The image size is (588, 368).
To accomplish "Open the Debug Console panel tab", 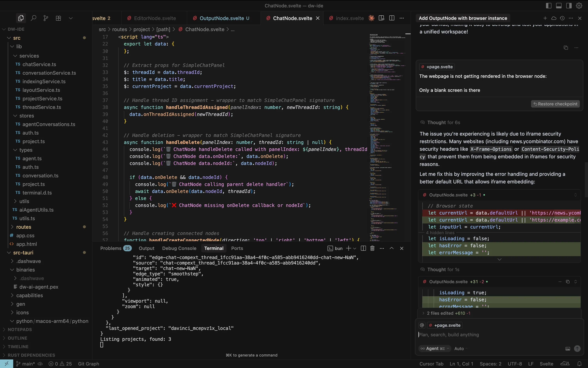I will 179,248.
